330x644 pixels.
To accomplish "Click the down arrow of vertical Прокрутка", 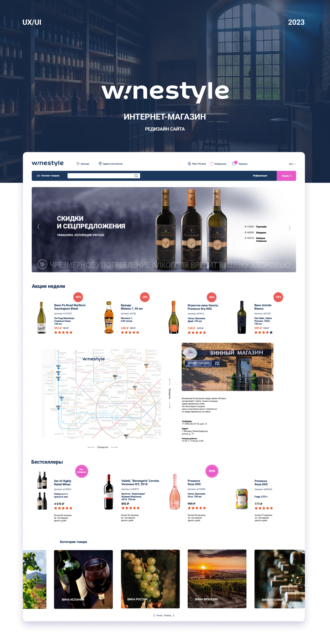I will click(x=170, y=405).
